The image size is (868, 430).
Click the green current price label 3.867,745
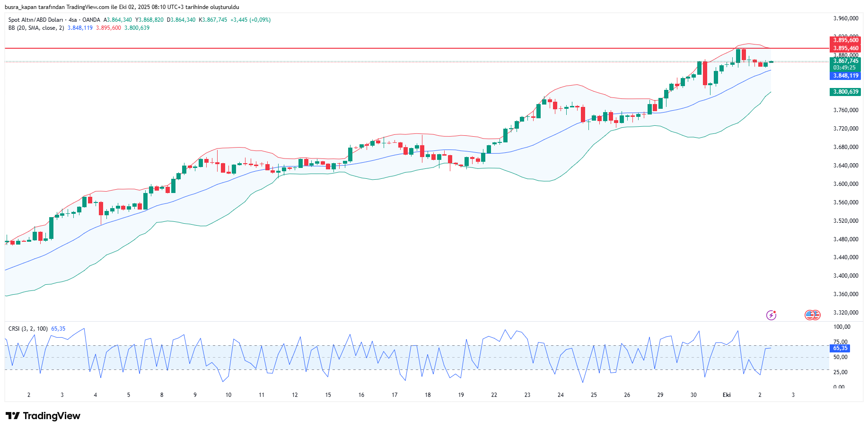coord(845,61)
